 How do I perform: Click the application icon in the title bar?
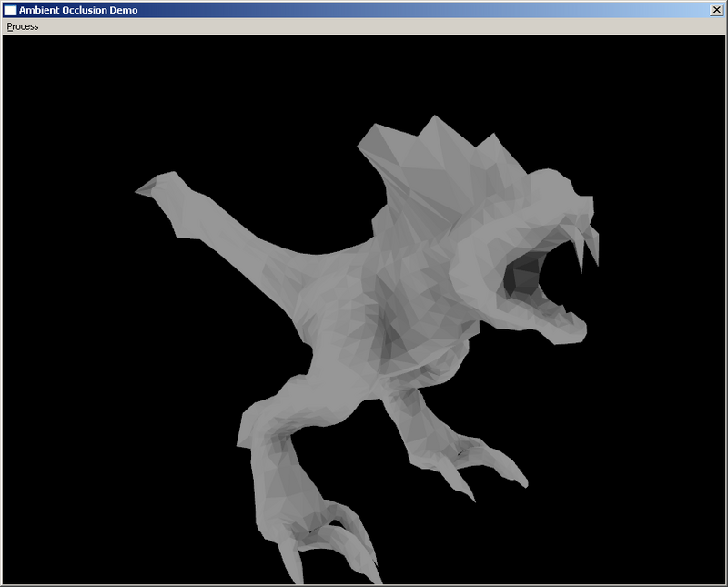pos(10,9)
